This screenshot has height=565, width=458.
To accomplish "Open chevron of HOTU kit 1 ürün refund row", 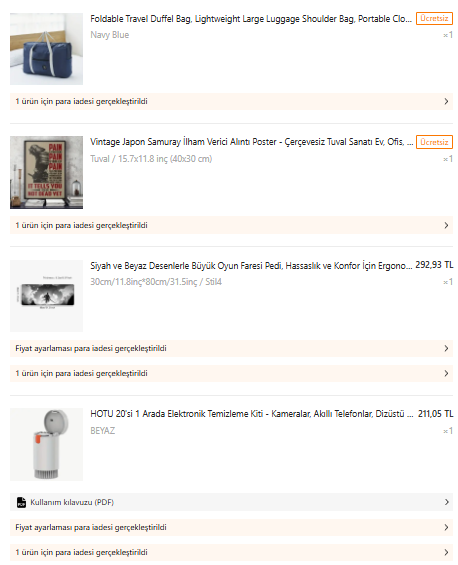I will pos(446,552).
